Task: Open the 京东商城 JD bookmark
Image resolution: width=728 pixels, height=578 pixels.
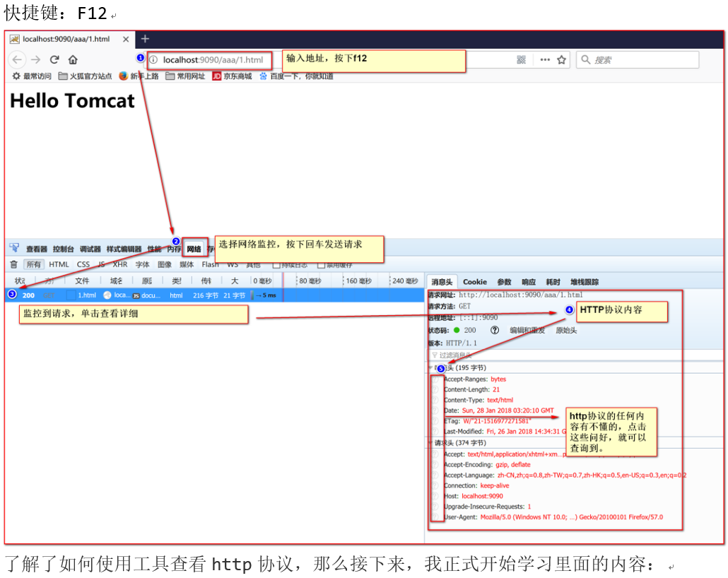Action: click(x=232, y=76)
